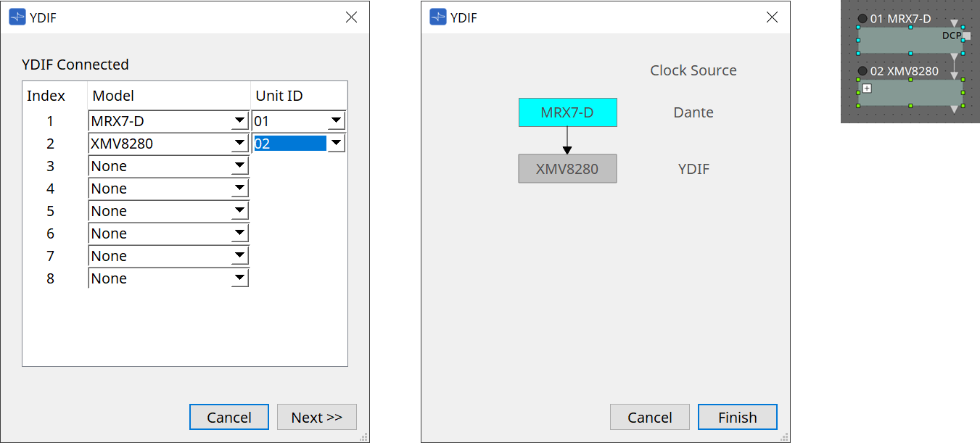
Task: Close the YDIF Connected dialog
Action: pos(351,17)
